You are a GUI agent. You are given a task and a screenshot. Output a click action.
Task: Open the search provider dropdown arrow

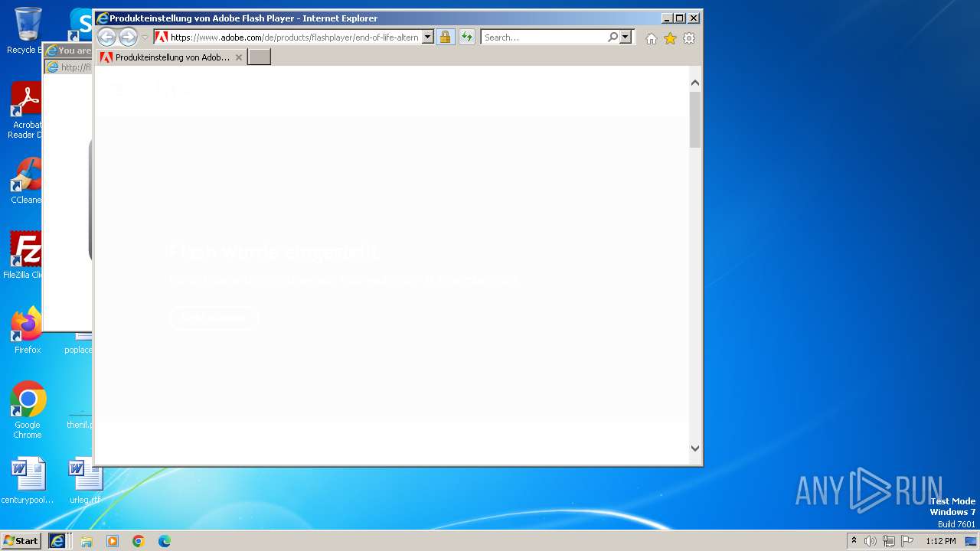(626, 37)
